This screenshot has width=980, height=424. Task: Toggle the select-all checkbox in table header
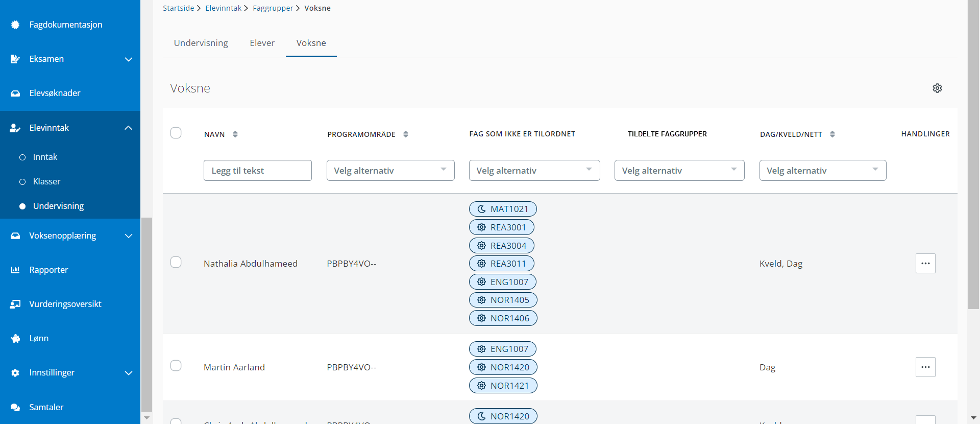coord(176,133)
